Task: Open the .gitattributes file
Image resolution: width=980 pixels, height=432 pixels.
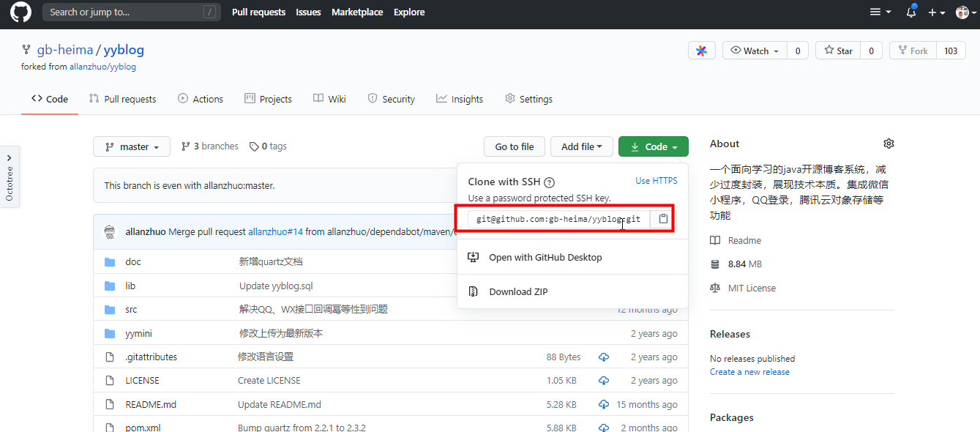Action: (x=151, y=357)
